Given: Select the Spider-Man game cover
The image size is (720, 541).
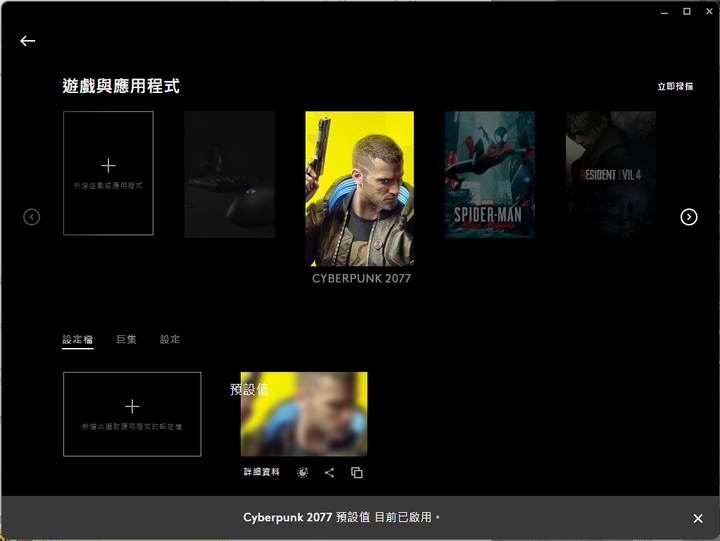Looking at the screenshot, I should [x=489, y=174].
